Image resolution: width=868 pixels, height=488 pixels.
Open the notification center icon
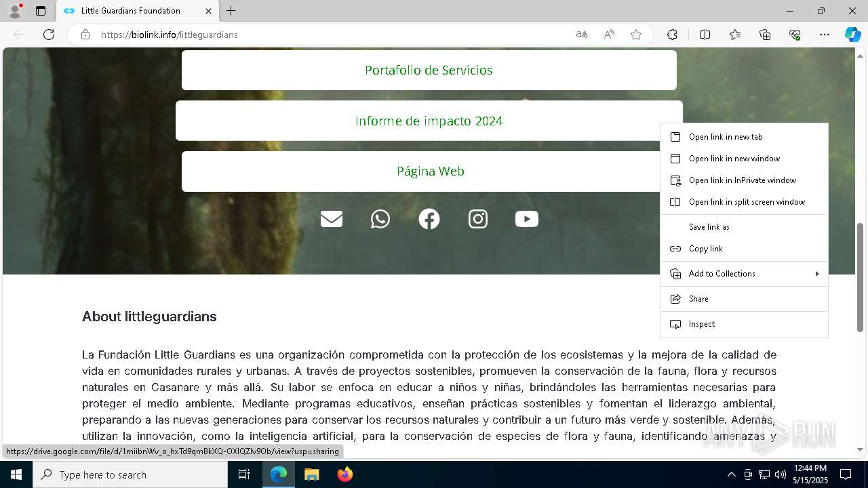(x=846, y=474)
